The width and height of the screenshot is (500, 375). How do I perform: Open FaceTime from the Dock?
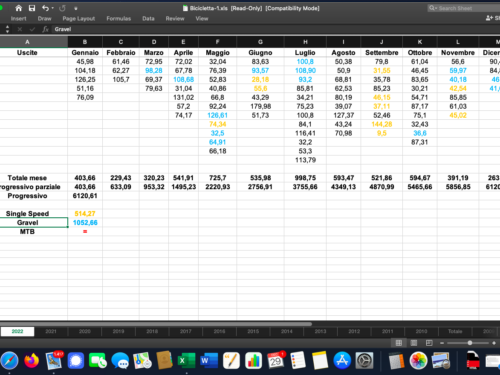pyautogui.click(x=98, y=361)
